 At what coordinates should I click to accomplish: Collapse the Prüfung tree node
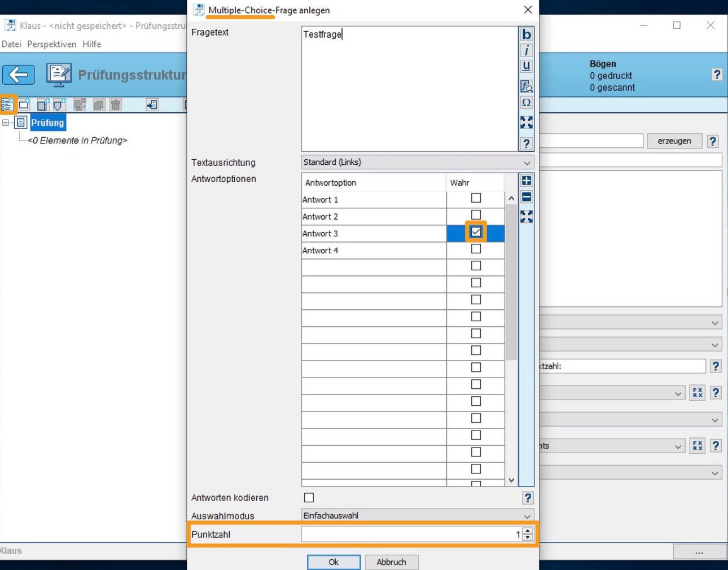pos(6,122)
